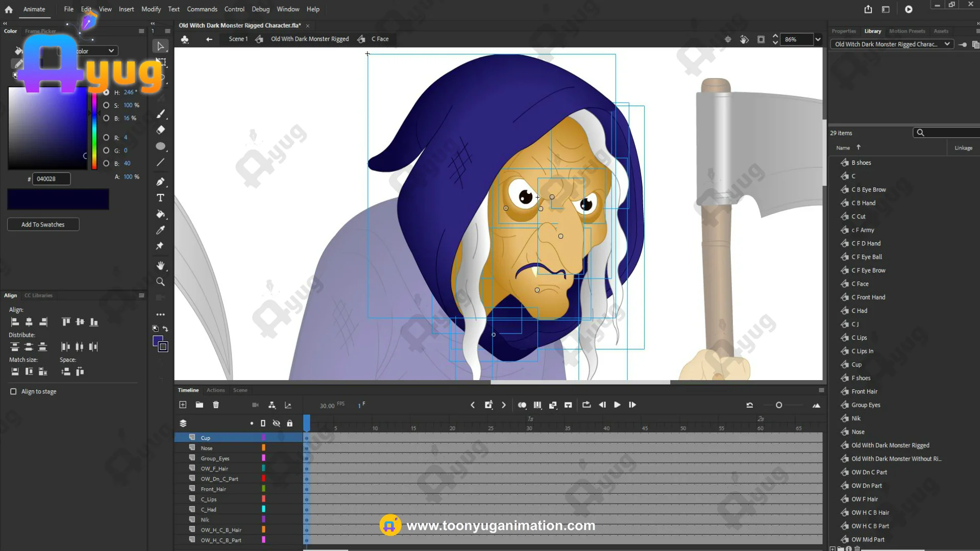
Task: Click Add To Swatches button
Action: click(43, 224)
